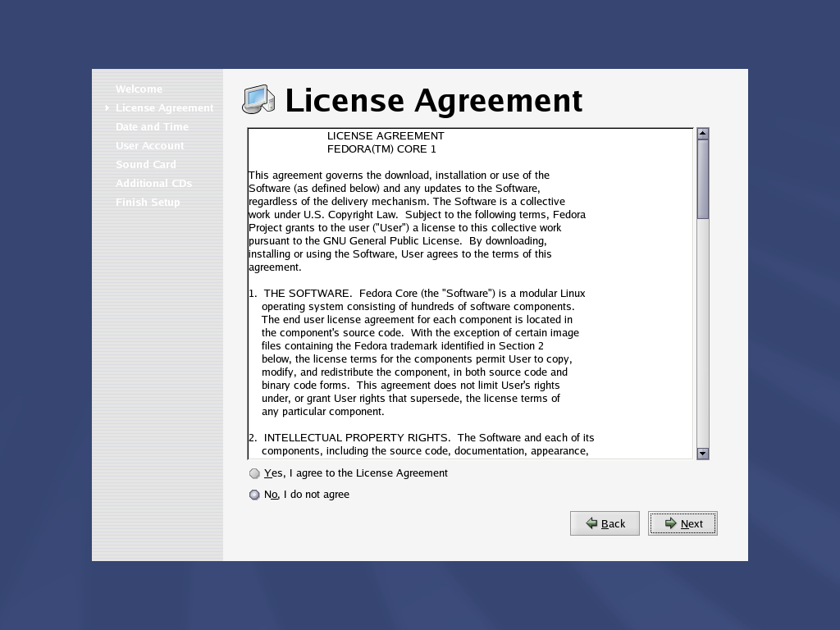Click Additional CDs in the sidebar
840x630 pixels.
click(x=153, y=183)
